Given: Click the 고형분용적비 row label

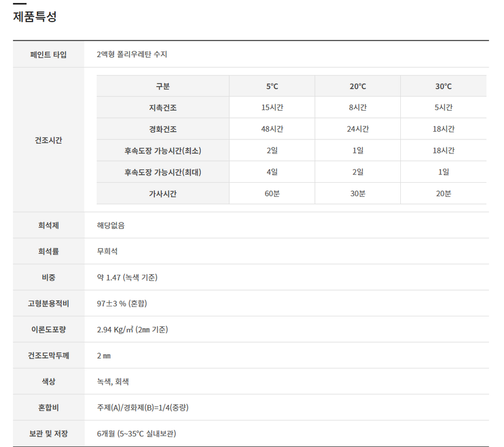Looking at the screenshot, I should coord(49,303).
